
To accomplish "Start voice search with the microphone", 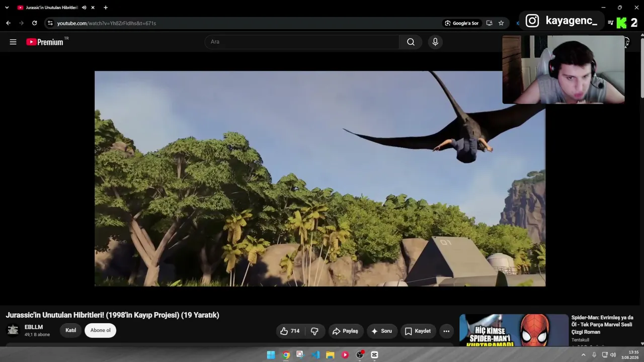I will [x=435, y=42].
